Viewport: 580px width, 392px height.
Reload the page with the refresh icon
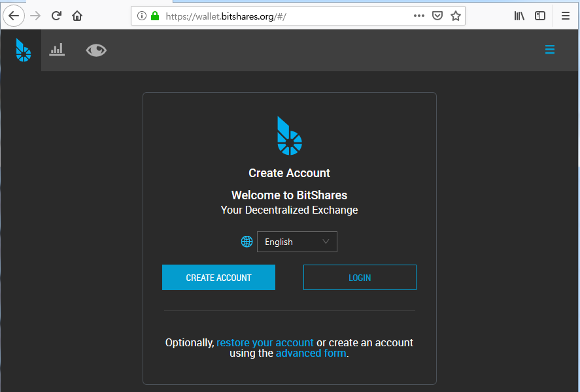(56, 16)
